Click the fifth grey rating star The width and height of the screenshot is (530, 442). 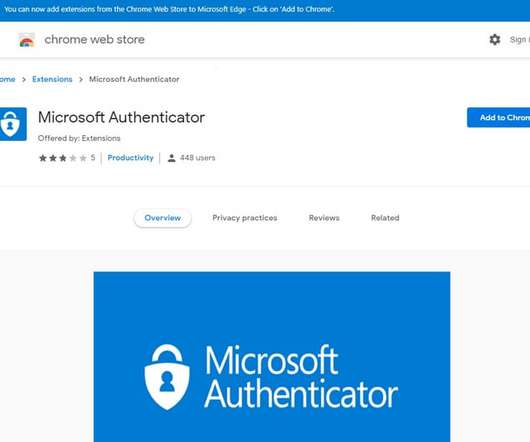tap(83, 158)
